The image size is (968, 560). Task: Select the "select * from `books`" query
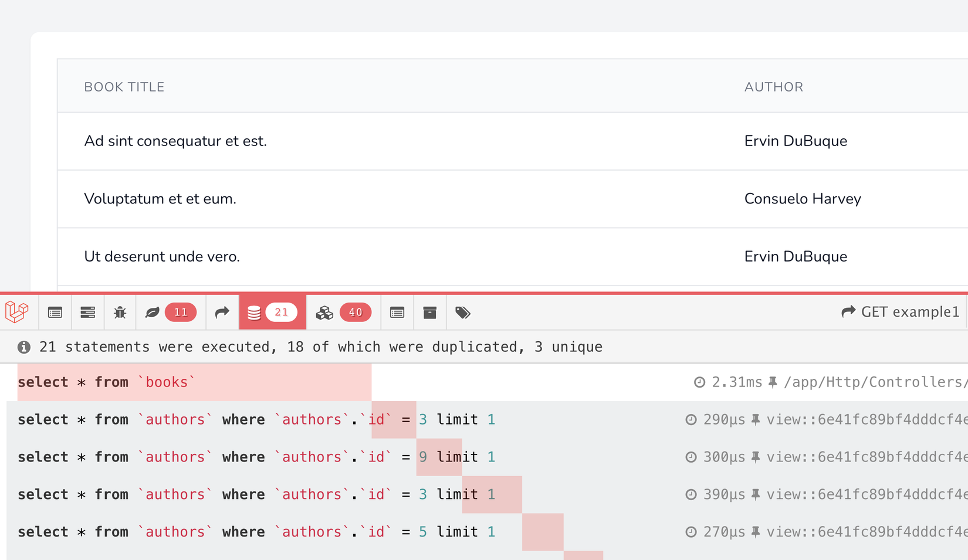click(x=106, y=382)
